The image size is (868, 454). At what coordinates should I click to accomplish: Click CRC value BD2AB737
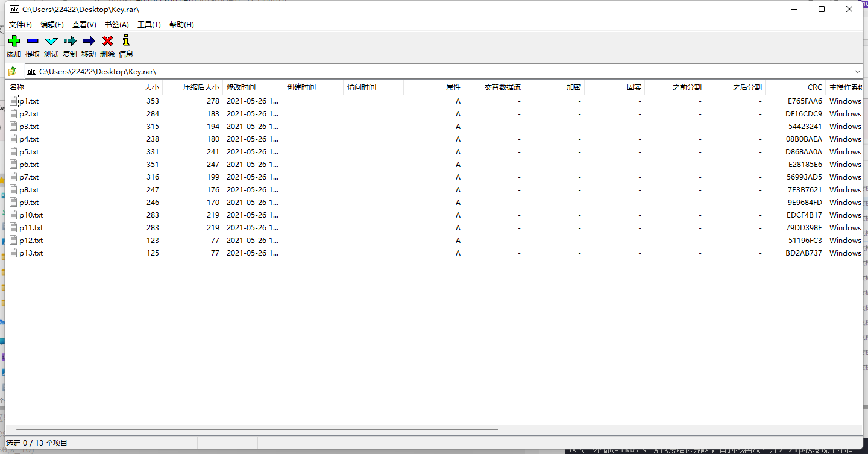804,253
